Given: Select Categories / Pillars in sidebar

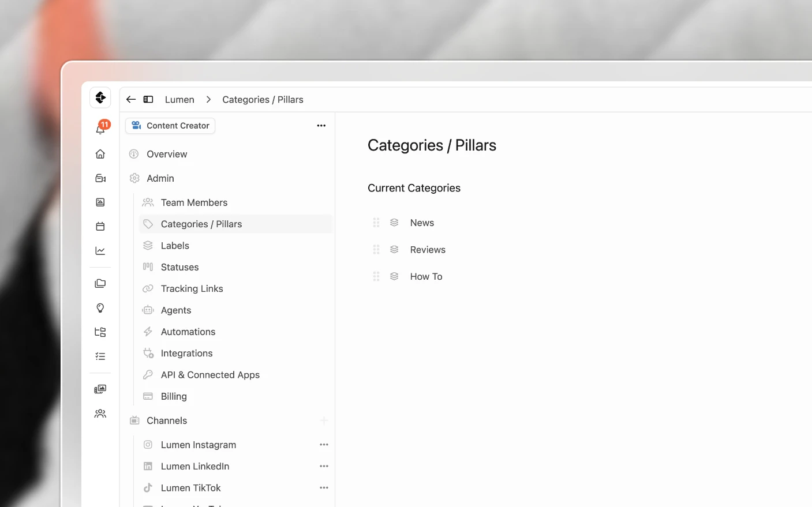Looking at the screenshot, I should [x=236, y=224].
